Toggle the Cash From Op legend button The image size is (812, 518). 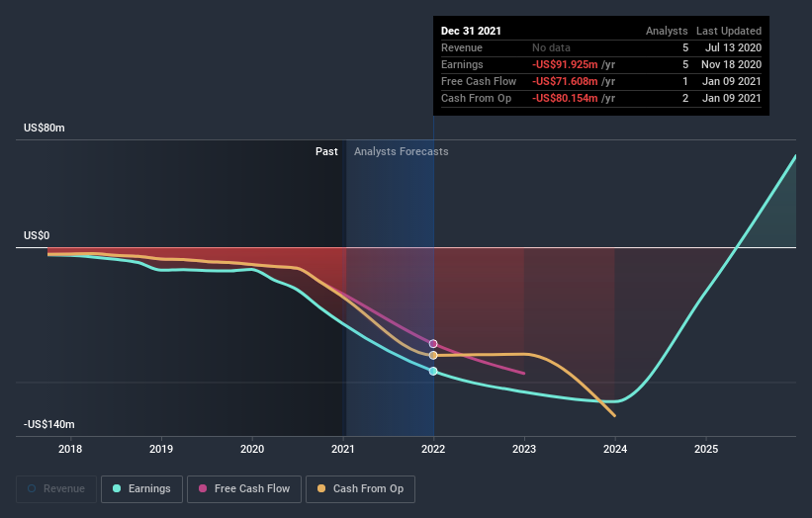click(x=360, y=489)
